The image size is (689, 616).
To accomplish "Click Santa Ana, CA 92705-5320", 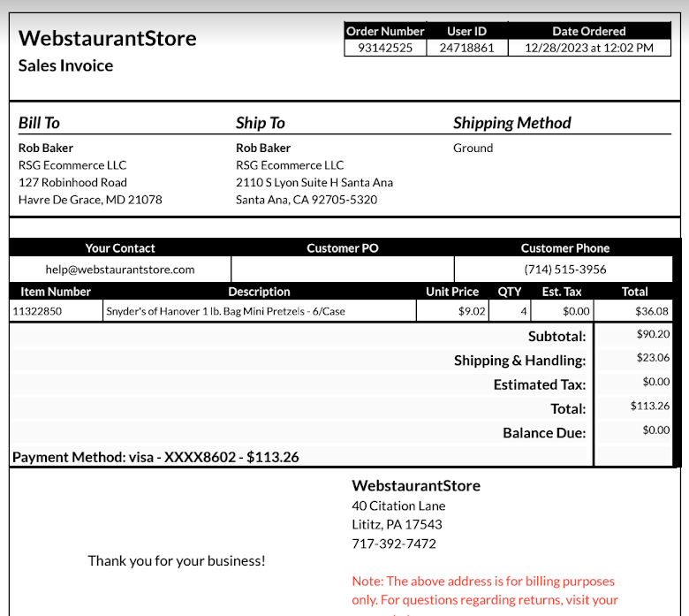I will pyautogui.click(x=307, y=200).
